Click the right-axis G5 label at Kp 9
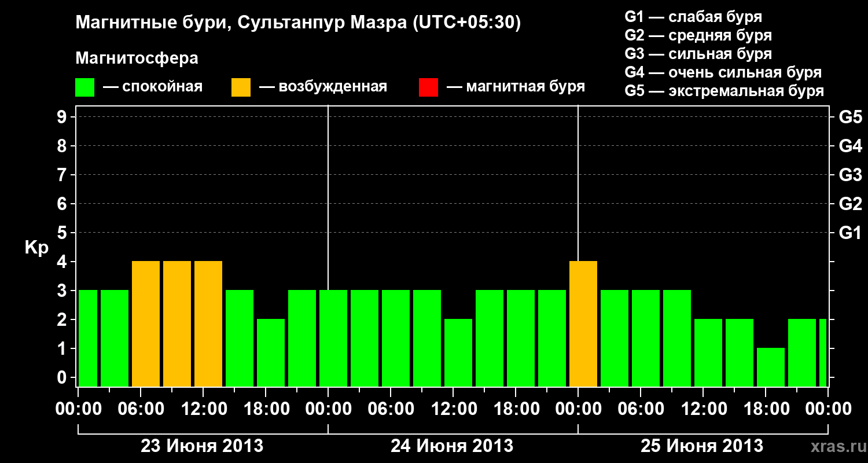 [850, 117]
